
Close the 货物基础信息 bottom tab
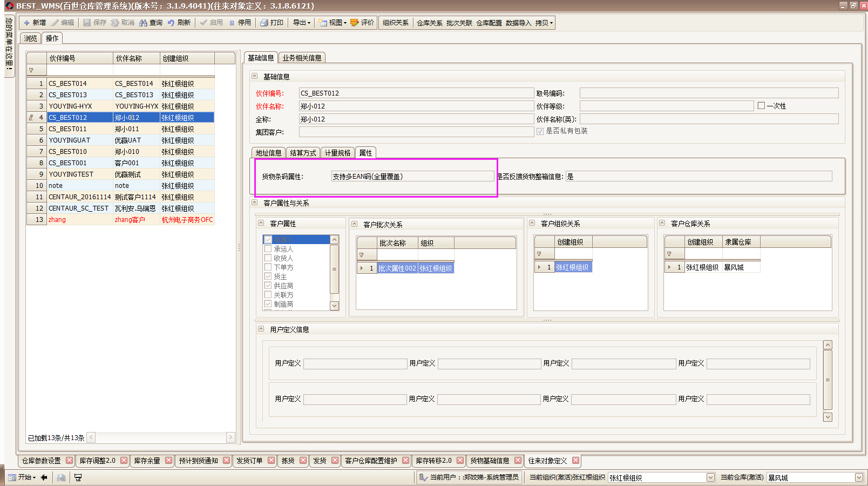pos(518,461)
